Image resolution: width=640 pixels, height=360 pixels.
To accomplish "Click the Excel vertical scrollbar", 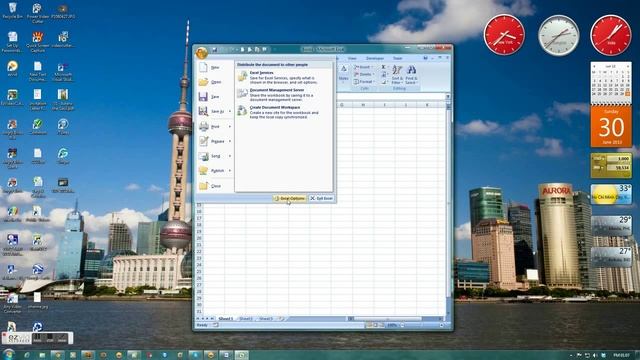I will coord(448,208).
